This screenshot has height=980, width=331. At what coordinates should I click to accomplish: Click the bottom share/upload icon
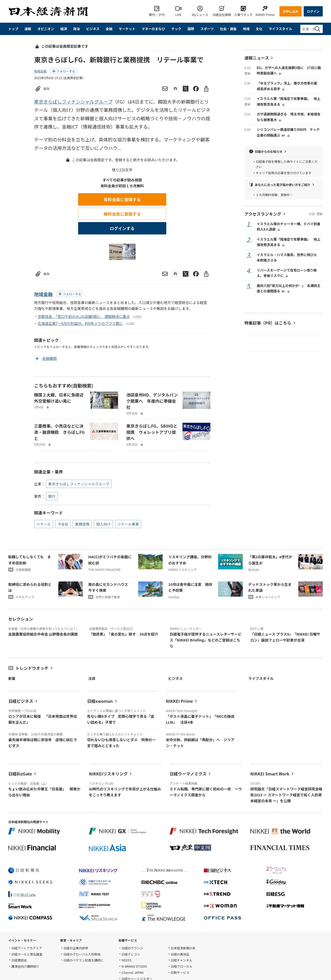pyautogui.click(x=206, y=274)
